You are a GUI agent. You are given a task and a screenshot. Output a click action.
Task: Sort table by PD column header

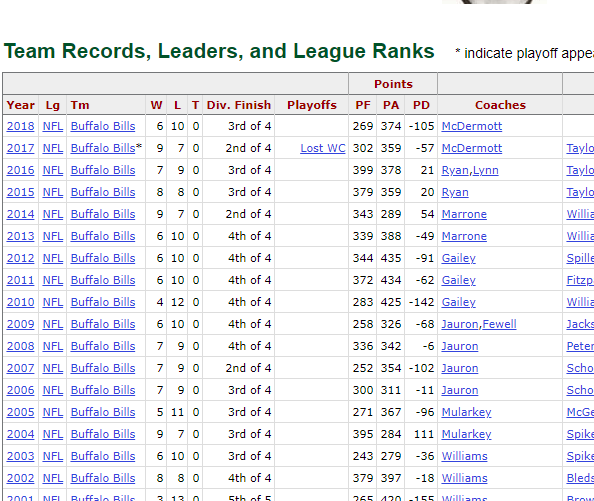point(421,105)
